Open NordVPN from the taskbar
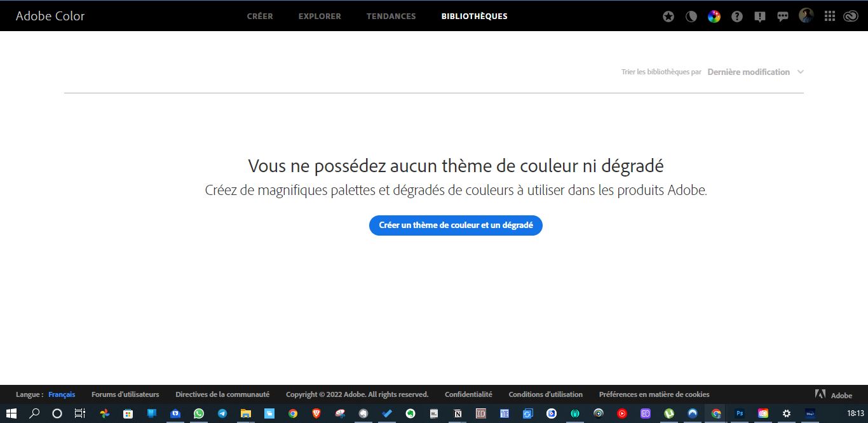The image size is (868, 423). pos(693,413)
